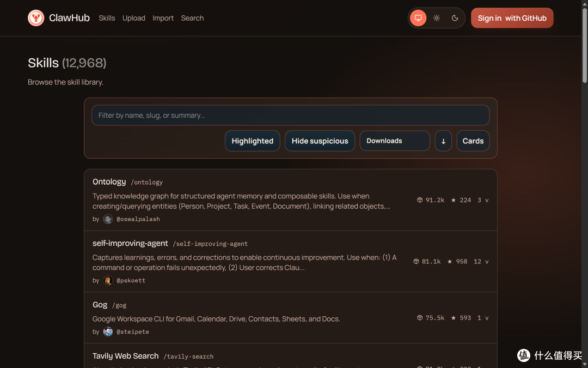Toggle the Hide suspicious filter
Screen dimensions: 588x368
(x=320, y=141)
